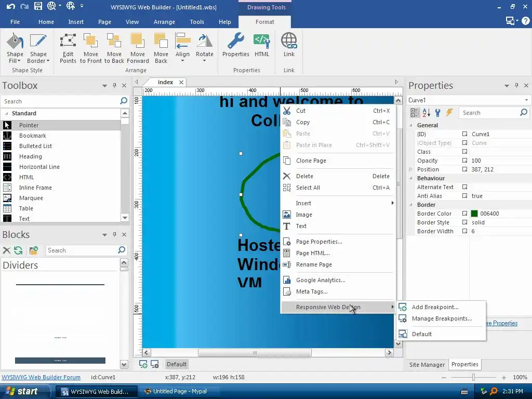
Task: Click the Redo icon in title bar
Action: click(x=24, y=6)
